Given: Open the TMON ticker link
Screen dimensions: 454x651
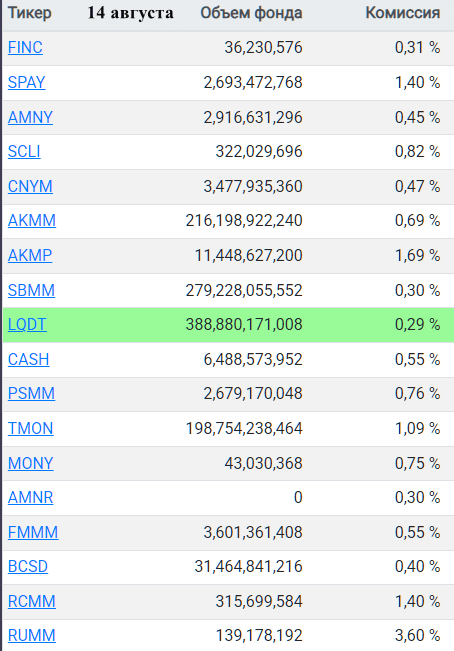Looking at the screenshot, I should [x=31, y=428].
